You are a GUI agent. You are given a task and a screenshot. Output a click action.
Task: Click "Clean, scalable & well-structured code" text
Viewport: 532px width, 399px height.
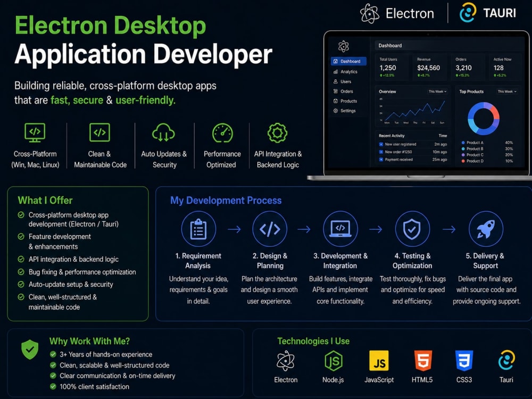coord(114,365)
